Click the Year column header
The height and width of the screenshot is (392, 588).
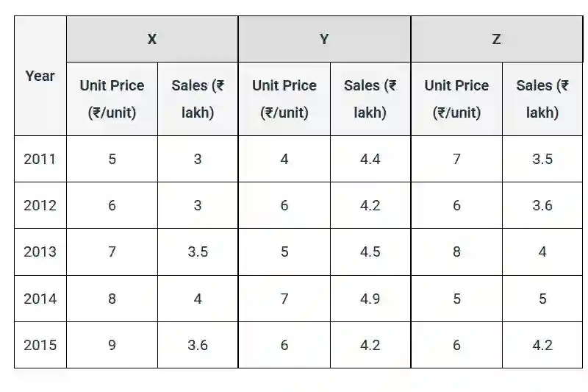pyautogui.click(x=40, y=76)
